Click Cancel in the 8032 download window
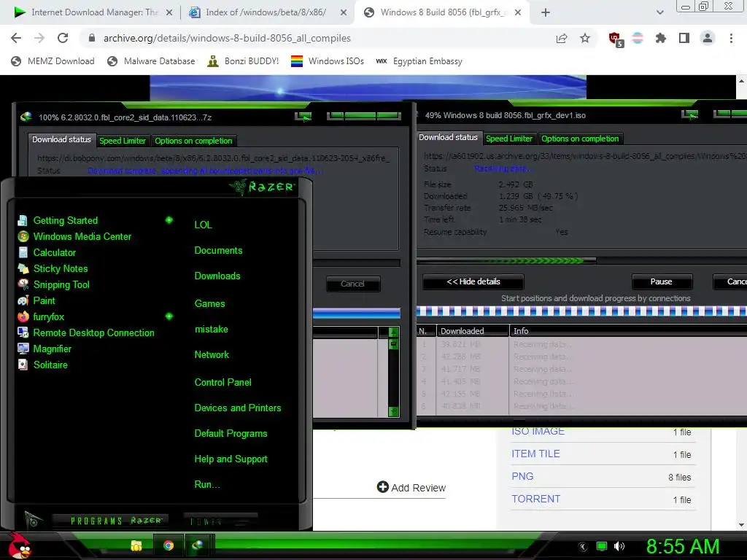747x560 pixels. 352,284
